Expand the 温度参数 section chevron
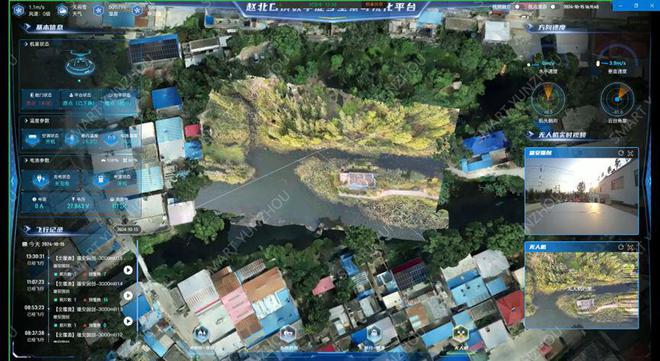This screenshot has height=361, width=660. point(27,121)
